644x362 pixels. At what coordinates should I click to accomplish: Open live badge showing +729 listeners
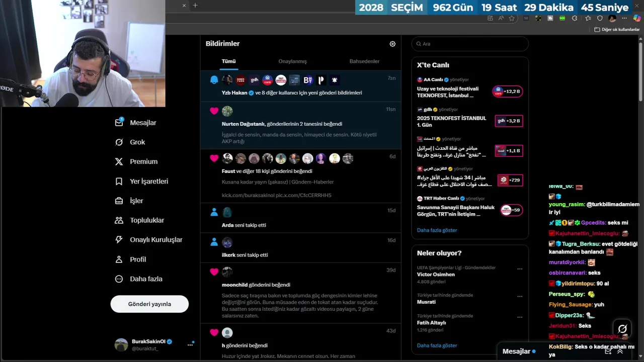click(510, 180)
